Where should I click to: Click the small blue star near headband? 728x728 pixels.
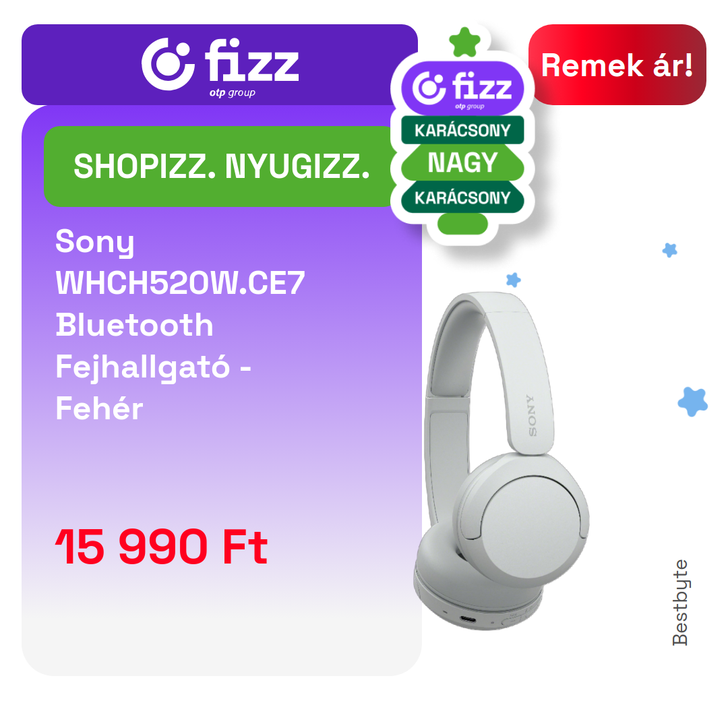tap(513, 280)
